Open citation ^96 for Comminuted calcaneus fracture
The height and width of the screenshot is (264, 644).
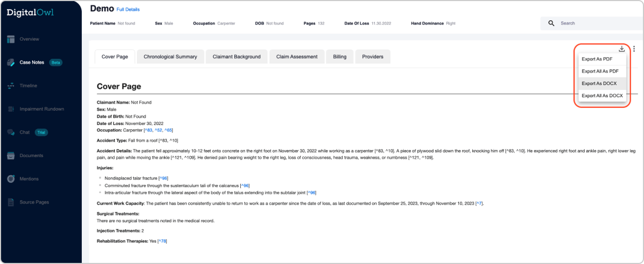coord(245,185)
